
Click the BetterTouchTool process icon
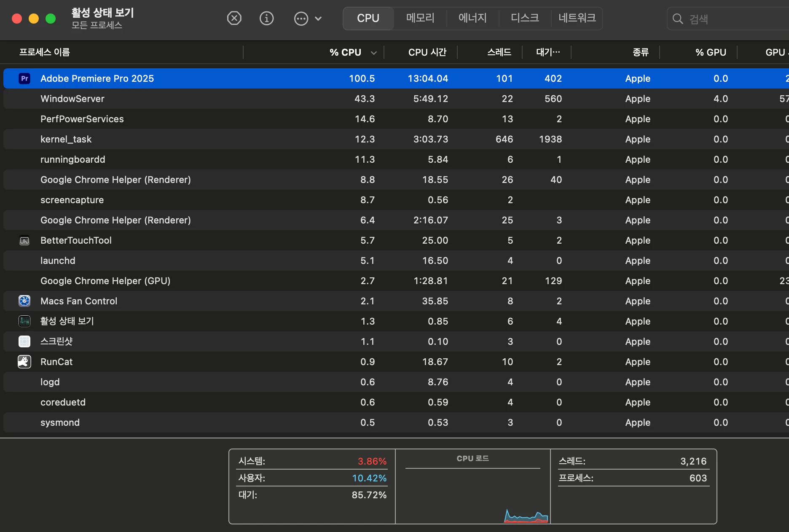(x=25, y=240)
